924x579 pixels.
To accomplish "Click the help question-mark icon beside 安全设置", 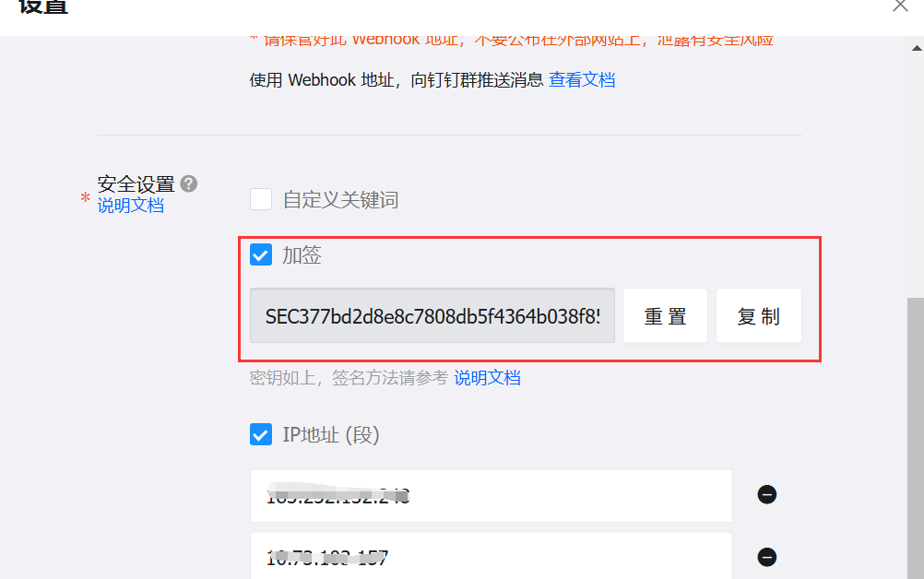I will click(188, 183).
